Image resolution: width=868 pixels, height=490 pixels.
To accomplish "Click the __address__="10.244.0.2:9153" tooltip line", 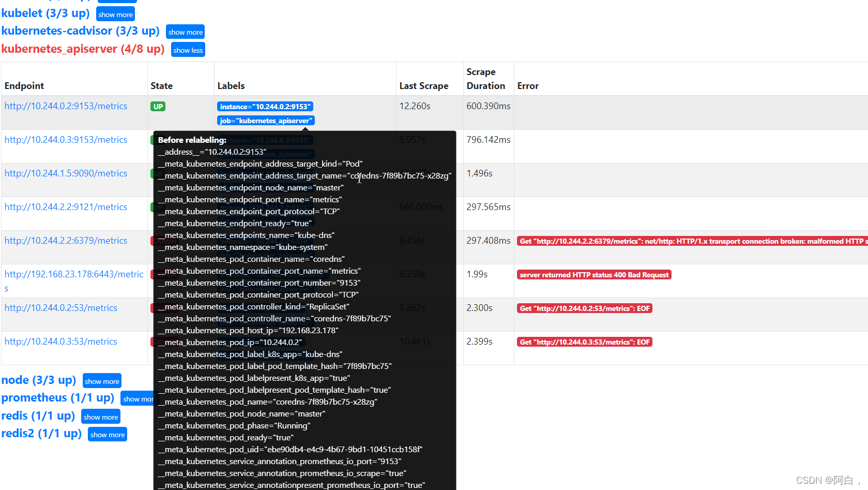I will pos(212,152).
